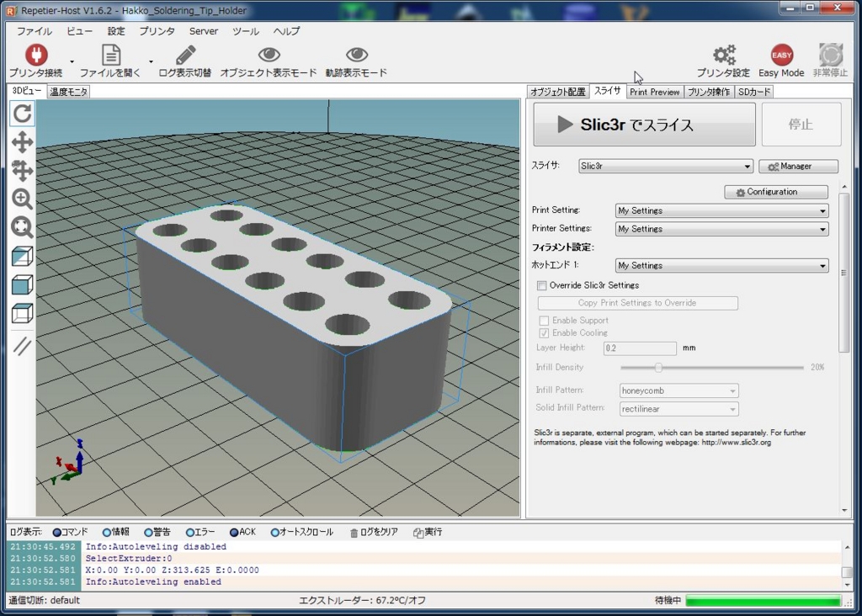The width and height of the screenshot is (862, 616).
Task: Open the ツール menu
Action: point(245,31)
